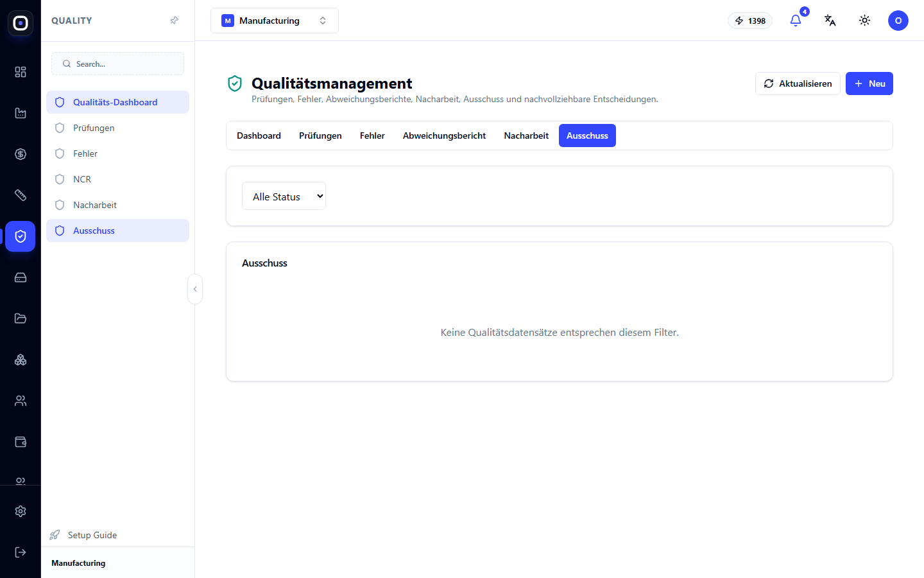Toggle light theme with the sun icon
924x578 pixels.
tap(865, 21)
